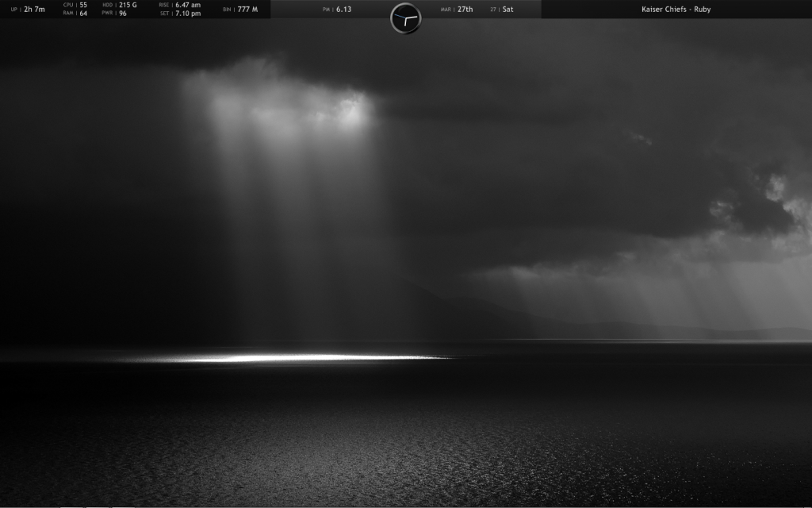Click the BIN label in the top bar
The image size is (812, 508).
(228, 10)
